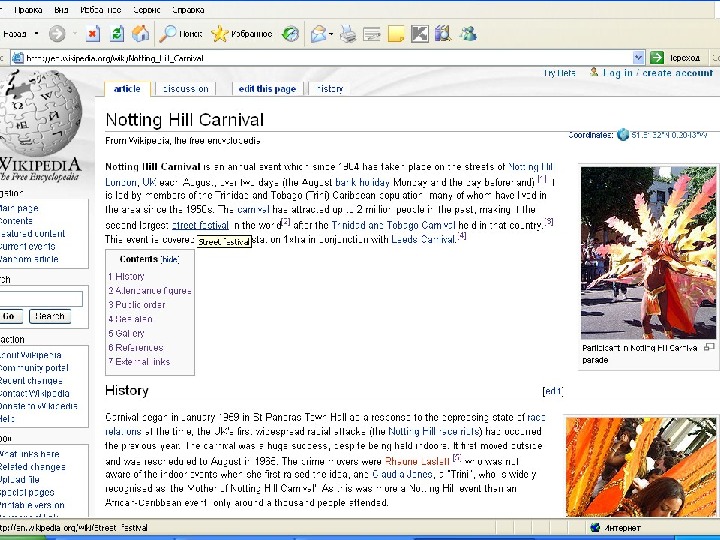This screenshot has width=720, height=540.
Task: Open the orange costumes History thumbnail
Action: tap(641, 467)
